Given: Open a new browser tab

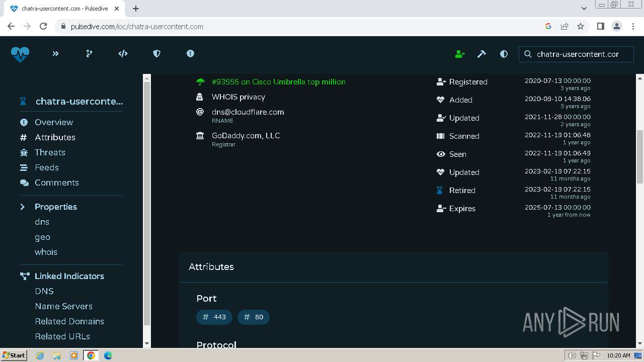Looking at the screenshot, I should pyautogui.click(x=136, y=9).
